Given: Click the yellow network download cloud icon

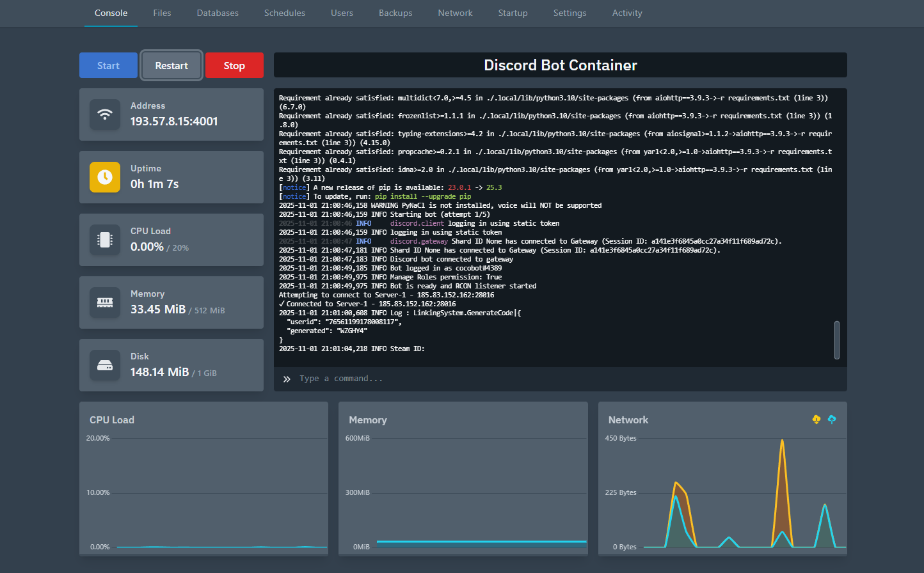Looking at the screenshot, I should 816,420.
